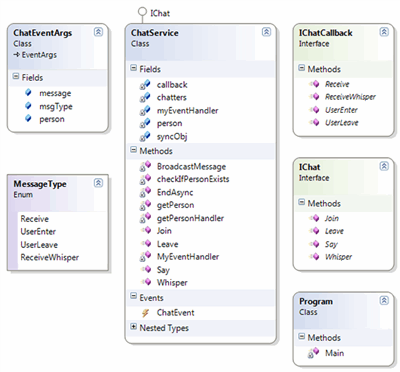The height and width of the screenshot is (372, 400).
Task: Collapse the Methods section in Program
Action: [302, 336]
